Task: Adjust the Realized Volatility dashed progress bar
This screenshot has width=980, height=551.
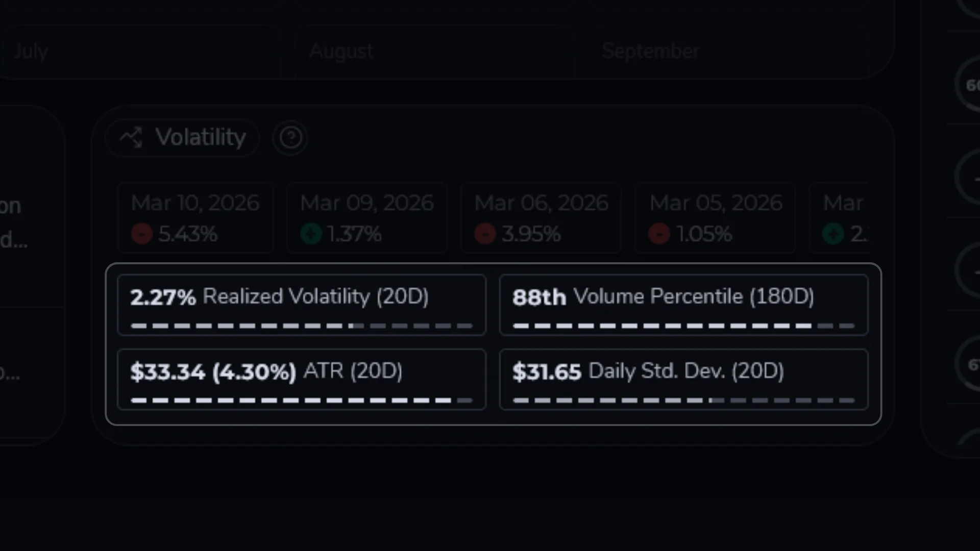Action: tap(301, 325)
